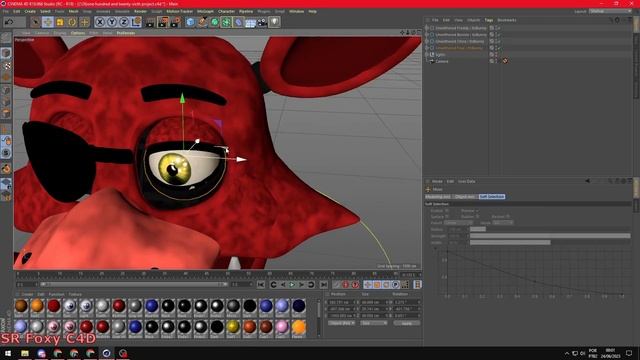Click the green Array modeling icon
Screen dimensions: 640x360
(x=226, y=22)
